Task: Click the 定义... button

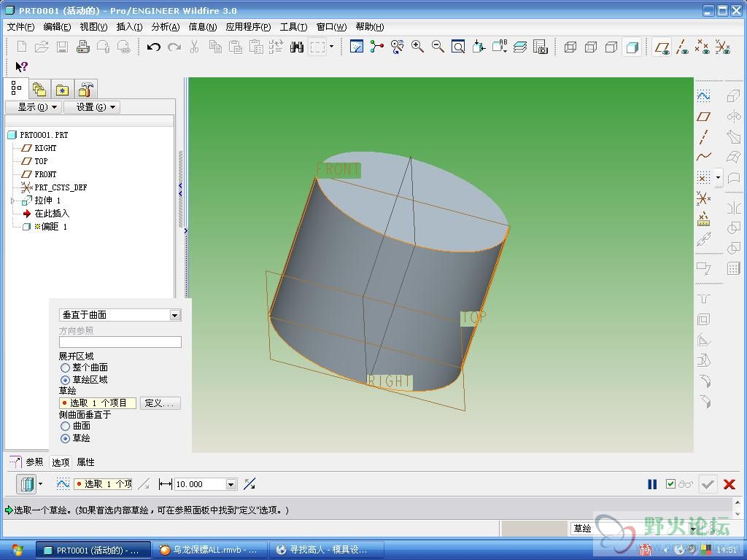Action: coord(160,403)
